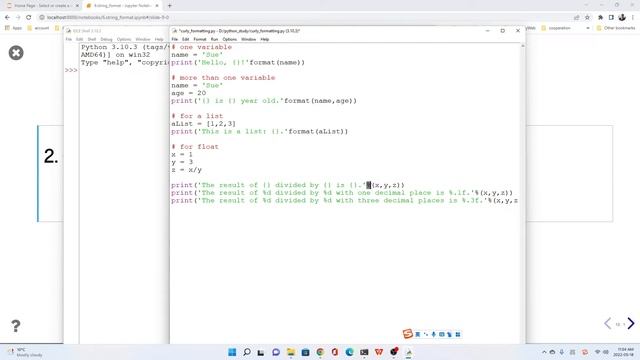Click the 'age = 20' line
Viewport: 640px width, 360px height.
(x=189, y=93)
